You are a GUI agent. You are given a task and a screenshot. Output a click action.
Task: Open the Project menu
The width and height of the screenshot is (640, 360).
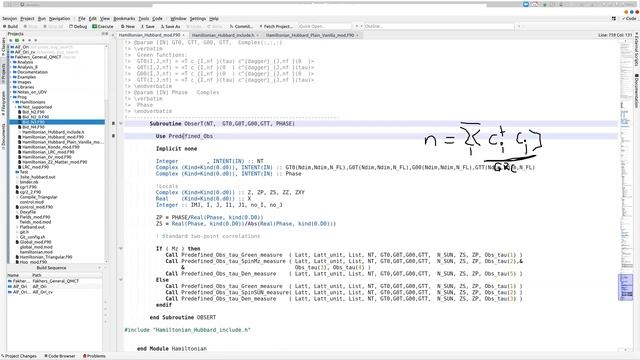pyautogui.click(x=27, y=19)
